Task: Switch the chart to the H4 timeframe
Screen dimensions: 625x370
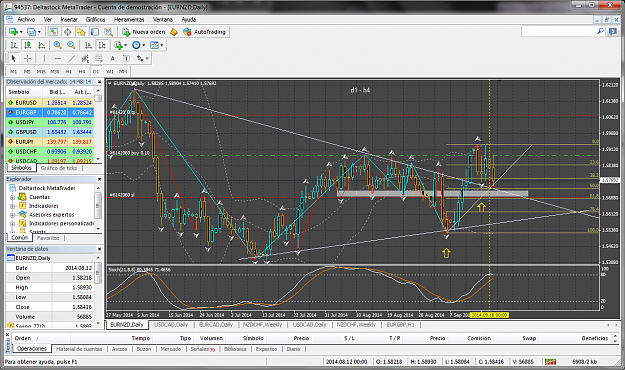Action: (82, 71)
